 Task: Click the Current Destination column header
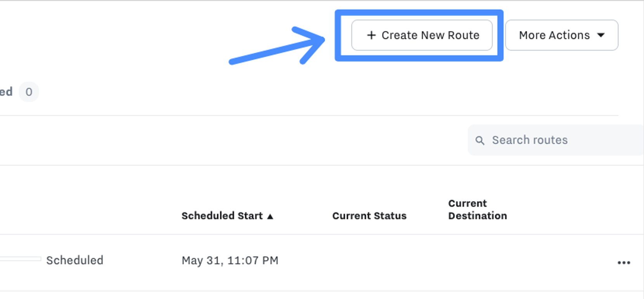(477, 210)
